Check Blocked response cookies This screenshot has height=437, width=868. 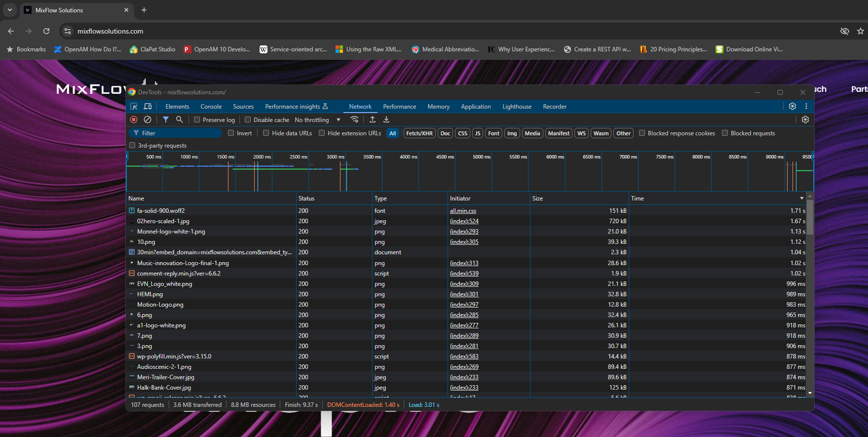tap(642, 133)
